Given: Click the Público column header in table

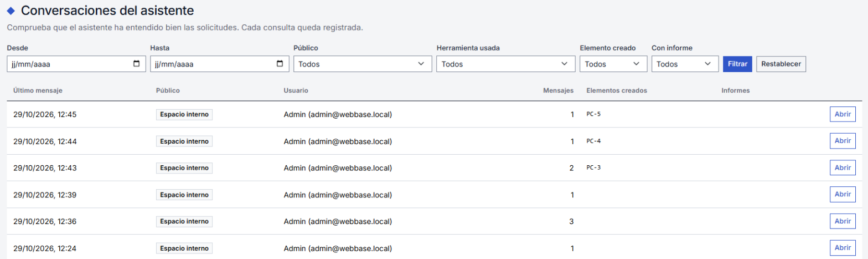Looking at the screenshot, I should (x=168, y=90).
